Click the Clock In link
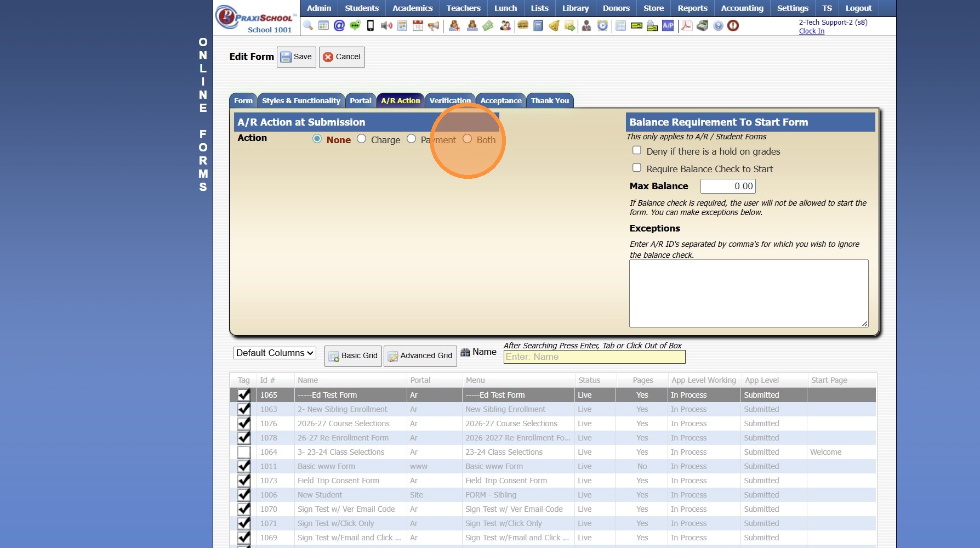Screen dimensions: 980x548 812,31
